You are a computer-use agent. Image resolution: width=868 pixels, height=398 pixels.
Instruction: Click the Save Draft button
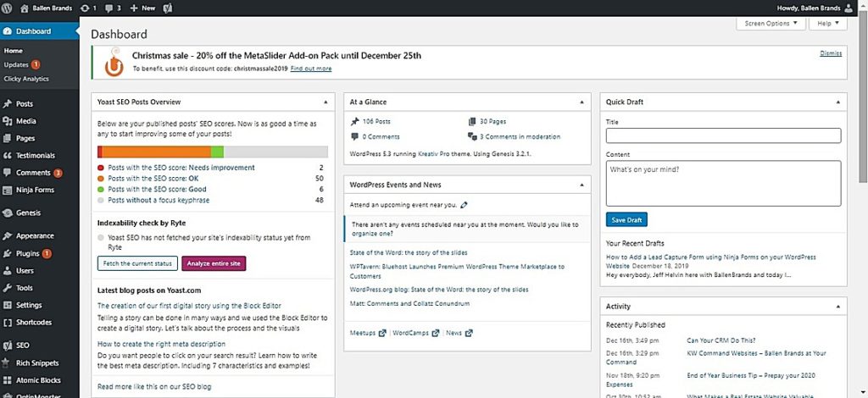point(626,220)
